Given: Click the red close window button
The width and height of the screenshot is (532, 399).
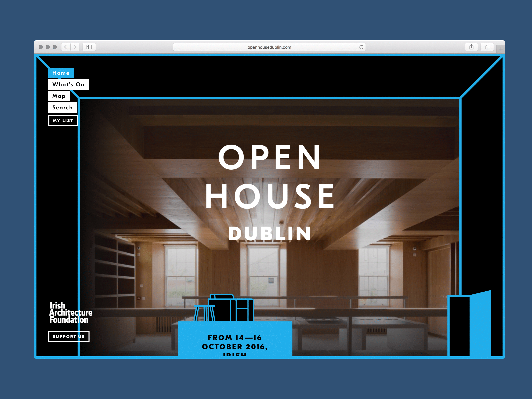Looking at the screenshot, I should click(41, 47).
